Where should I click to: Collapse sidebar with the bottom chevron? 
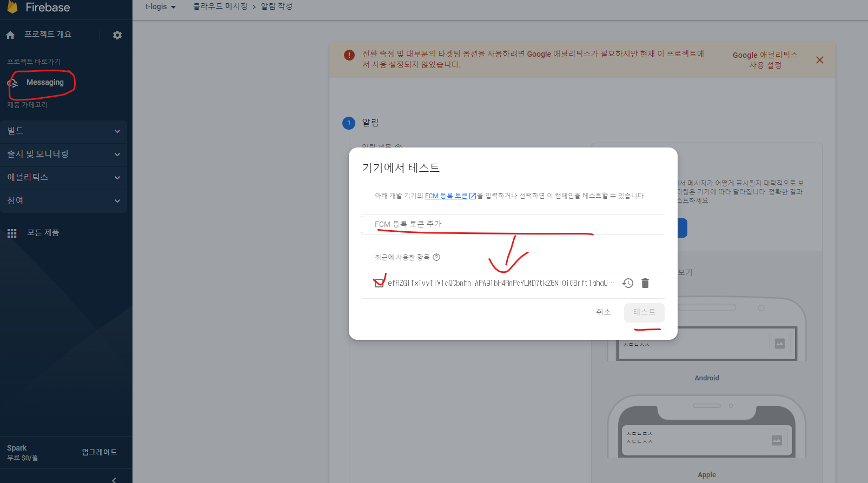click(114, 479)
